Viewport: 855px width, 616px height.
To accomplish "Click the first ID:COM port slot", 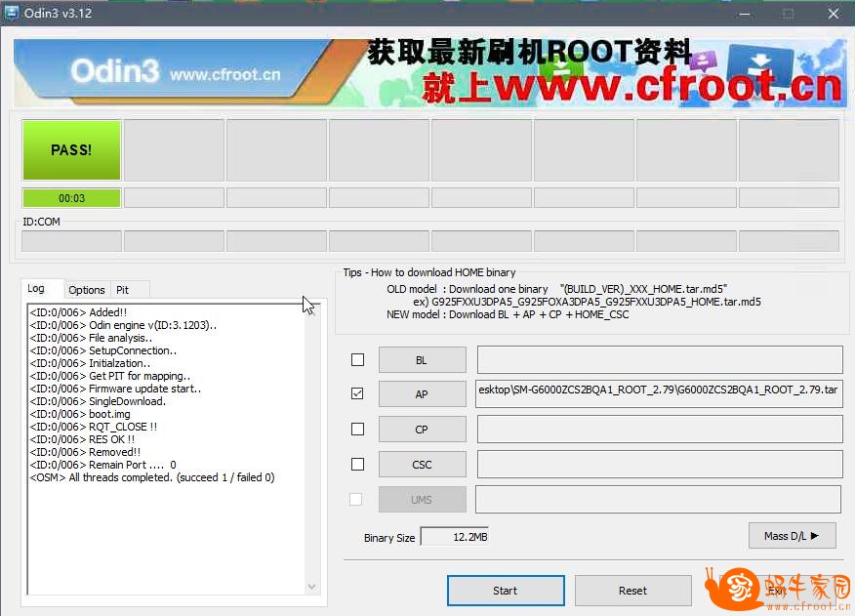I will click(x=71, y=240).
